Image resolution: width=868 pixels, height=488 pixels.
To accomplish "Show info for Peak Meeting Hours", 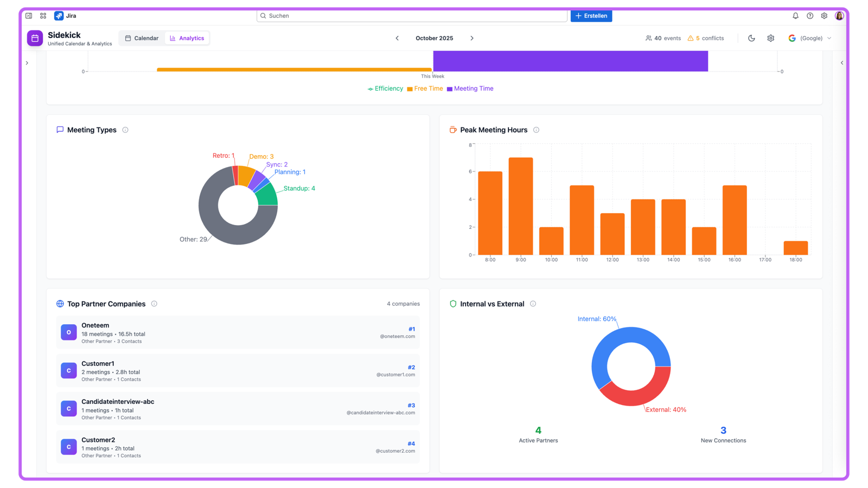I will 536,130.
